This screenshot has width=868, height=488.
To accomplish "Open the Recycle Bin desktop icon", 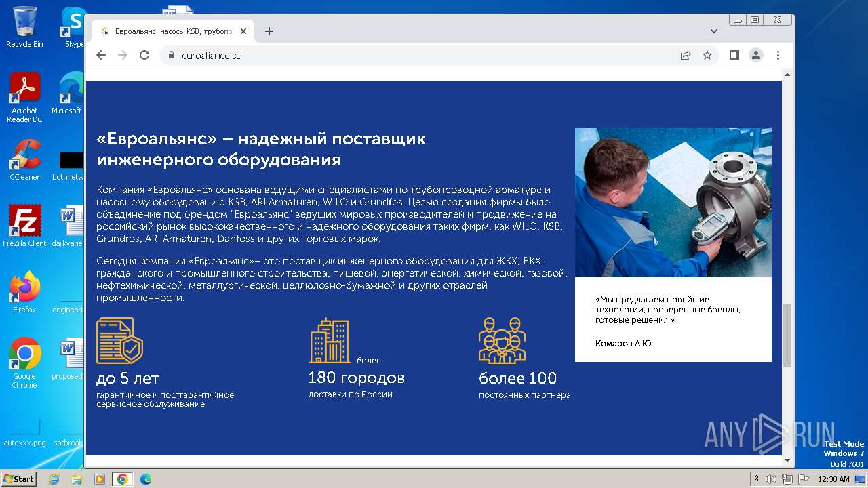I will (24, 26).
